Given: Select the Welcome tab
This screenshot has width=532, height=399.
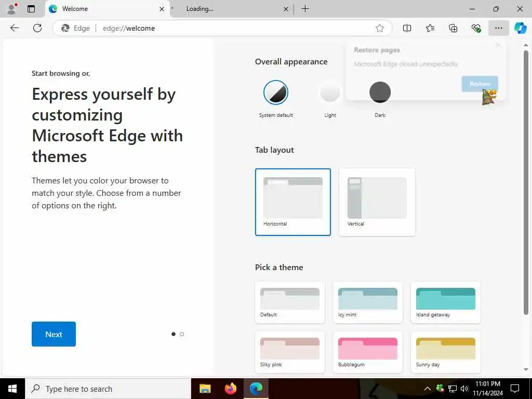Looking at the screenshot, I should point(107,9).
